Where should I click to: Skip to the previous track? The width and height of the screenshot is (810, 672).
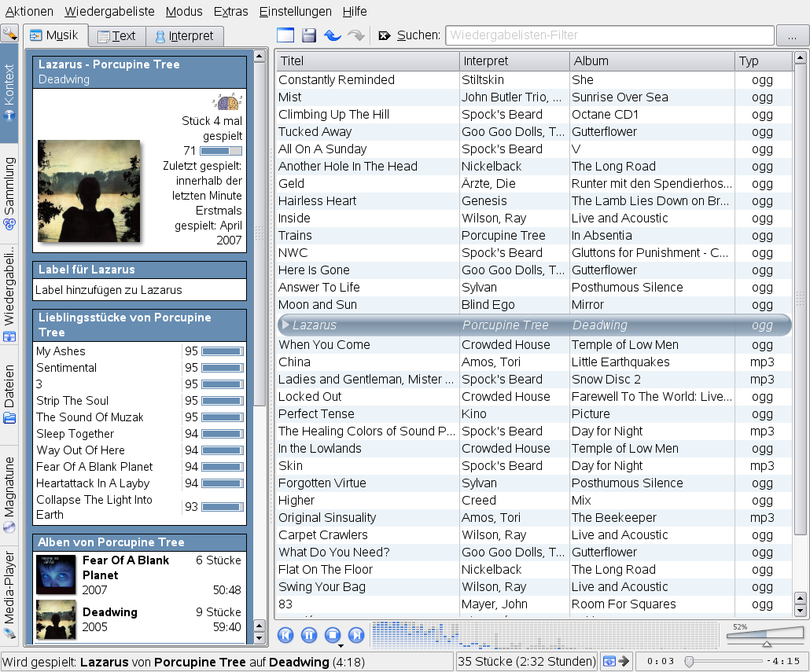tap(285, 634)
